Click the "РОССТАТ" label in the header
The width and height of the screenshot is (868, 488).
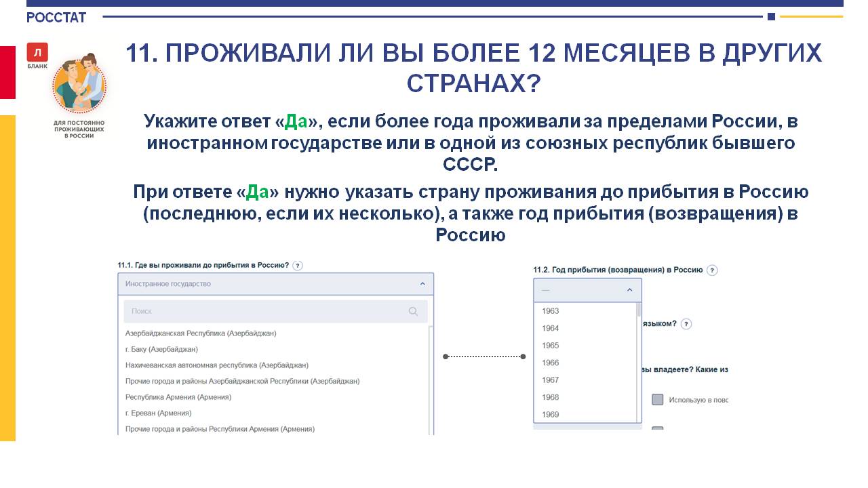point(56,18)
